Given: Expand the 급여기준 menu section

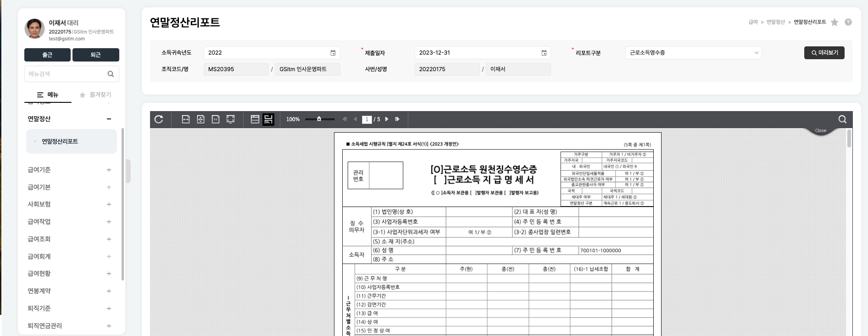Looking at the screenshot, I should pyautogui.click(x=109, y=170).
